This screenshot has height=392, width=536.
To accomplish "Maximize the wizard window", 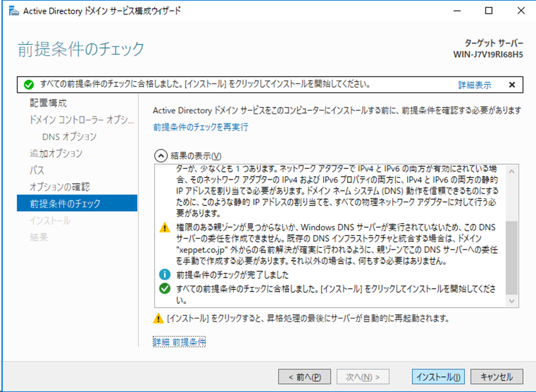I will 489,11.
